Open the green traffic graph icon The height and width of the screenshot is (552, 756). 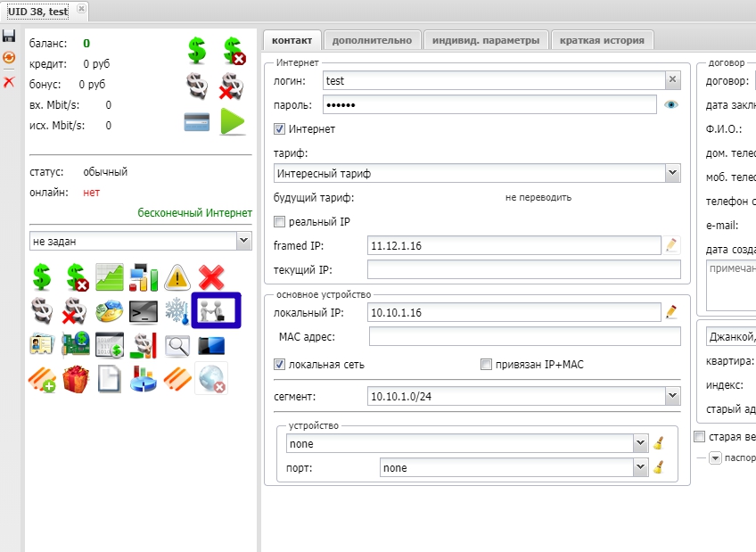coord(109,277)
